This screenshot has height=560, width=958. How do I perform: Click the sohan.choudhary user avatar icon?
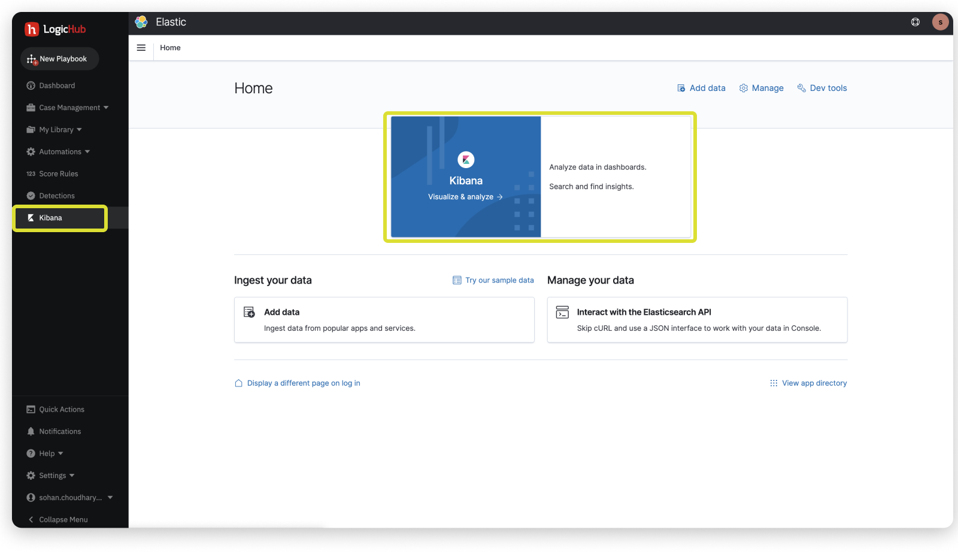pos(31,498)
